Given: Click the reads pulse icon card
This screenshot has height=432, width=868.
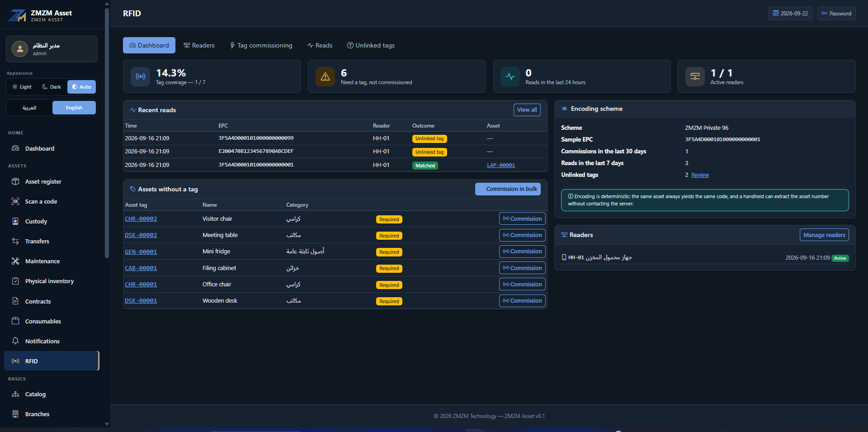Looking at the screenshot, I should click(510, 76).
